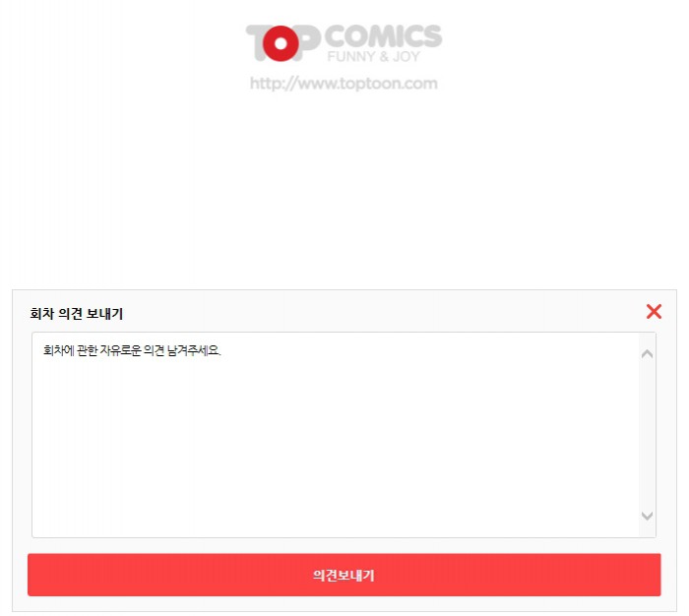Click the gray letter P in the TOP logo
This screenshot has width=689, height=616.
point(308,42)
